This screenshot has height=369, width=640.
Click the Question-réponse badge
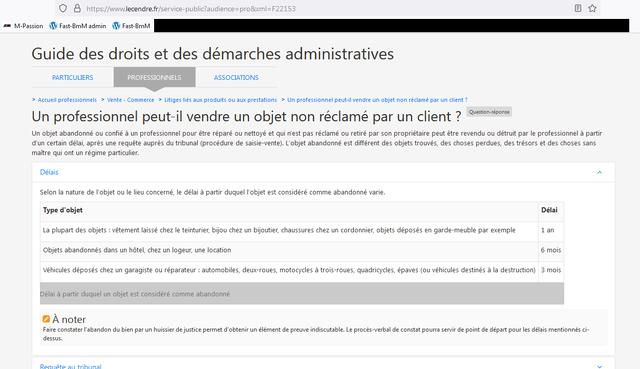coord(489,112)
